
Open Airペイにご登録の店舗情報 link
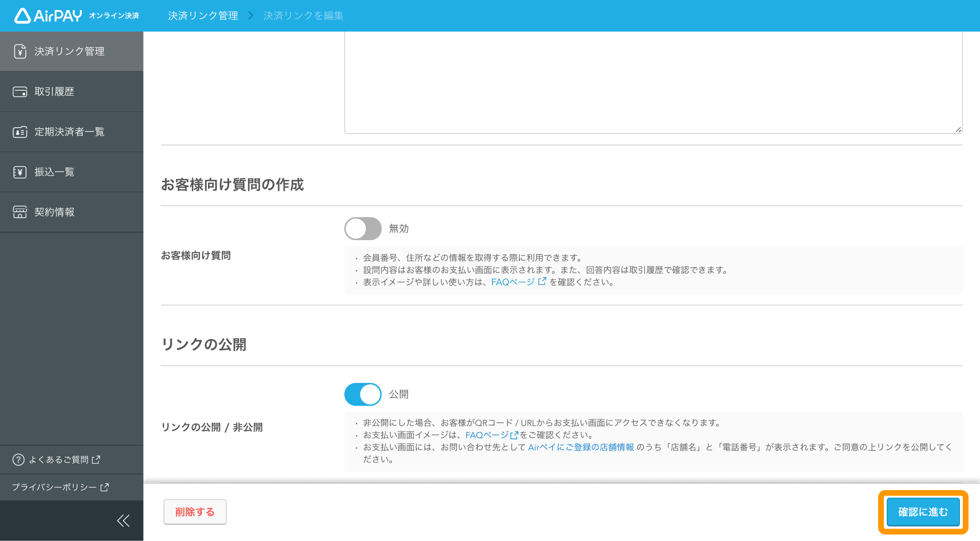(581, 447)
